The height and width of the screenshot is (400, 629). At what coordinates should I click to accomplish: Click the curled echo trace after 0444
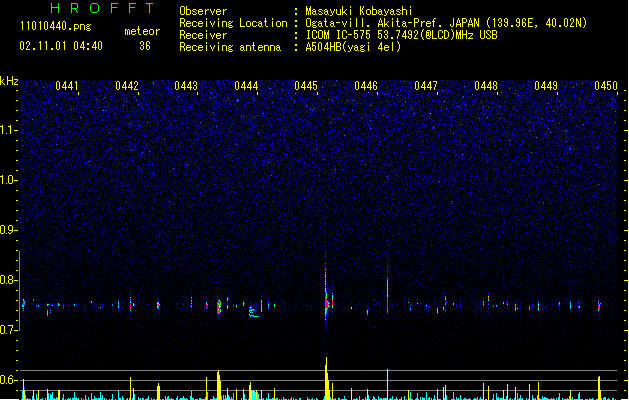coord(253,312)
